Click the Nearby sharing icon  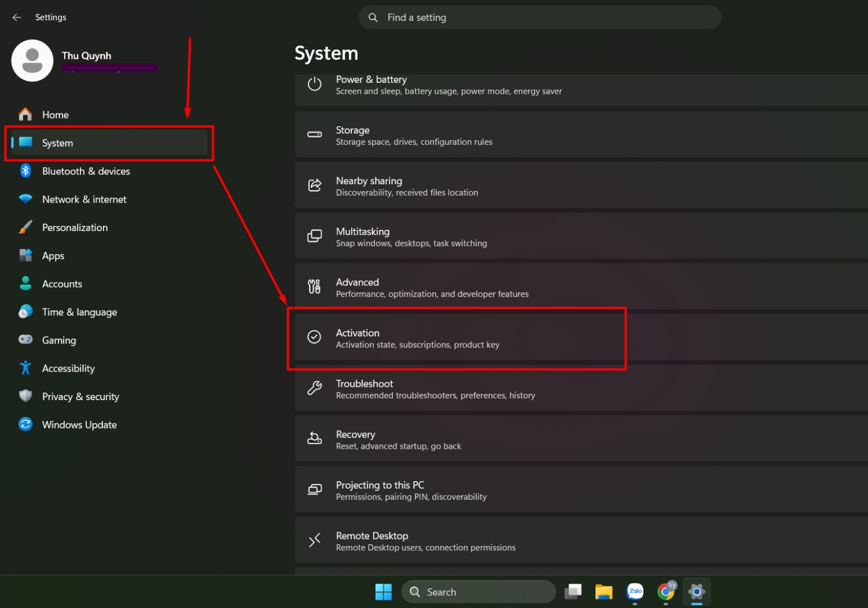coord(315,185)
